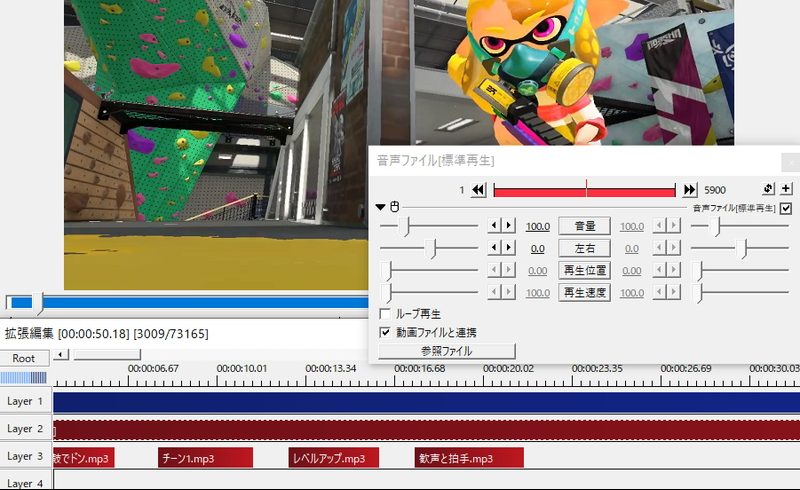Click the timeline horizontal scrollbar thumb
Image resolution: width=800 pixels, height=490 pixels.
[107, 354]
